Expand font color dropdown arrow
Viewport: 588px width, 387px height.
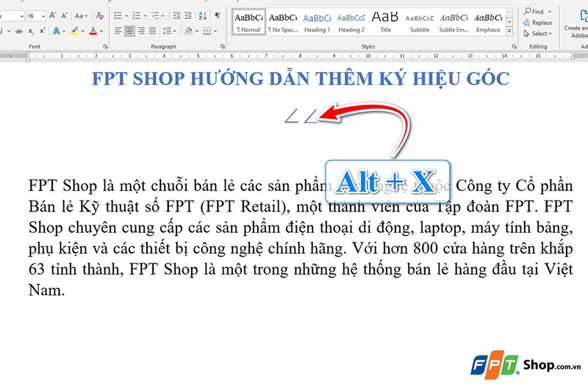click(101, 31)
